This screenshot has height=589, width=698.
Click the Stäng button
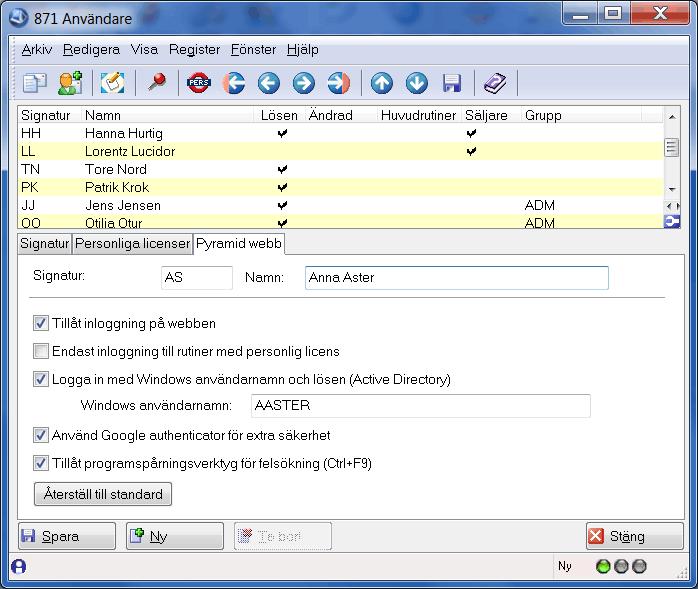click(635, 536)
